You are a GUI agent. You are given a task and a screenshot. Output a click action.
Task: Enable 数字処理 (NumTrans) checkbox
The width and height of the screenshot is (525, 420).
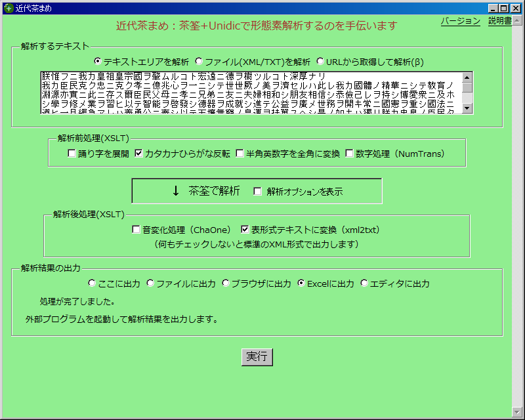(349, 154)
